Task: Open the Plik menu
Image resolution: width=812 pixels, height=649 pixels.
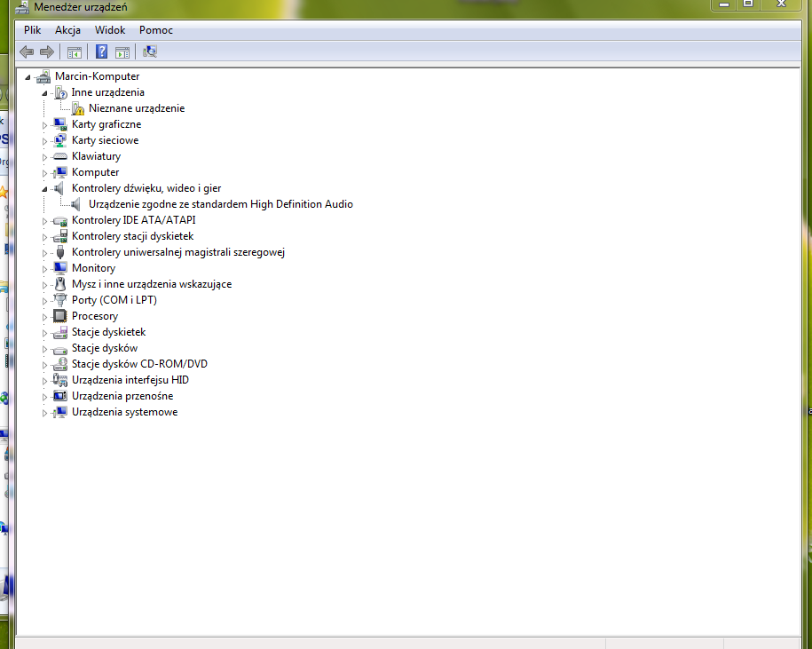Action: tap(32, 30)
